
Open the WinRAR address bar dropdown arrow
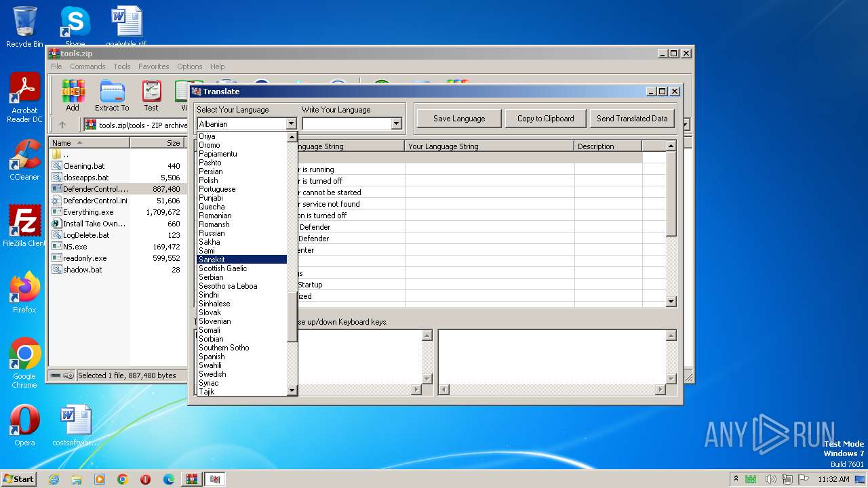pos(686,125)
